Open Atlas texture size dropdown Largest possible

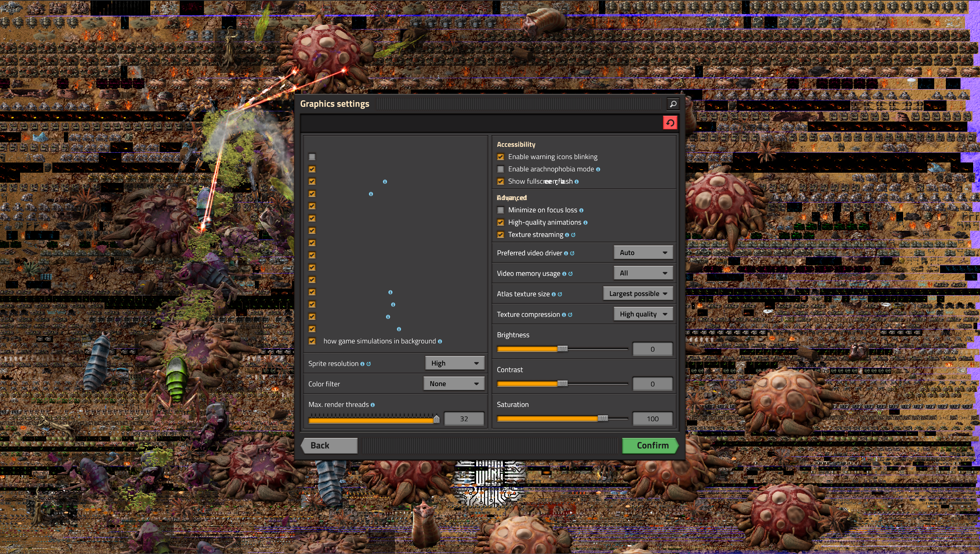[x=638, y=294]
